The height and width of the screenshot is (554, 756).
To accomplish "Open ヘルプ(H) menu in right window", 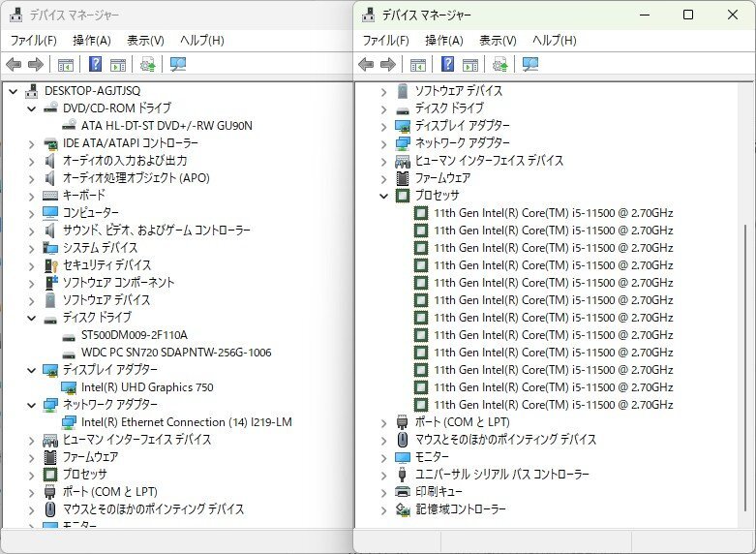I will click(x=555, y=40).
